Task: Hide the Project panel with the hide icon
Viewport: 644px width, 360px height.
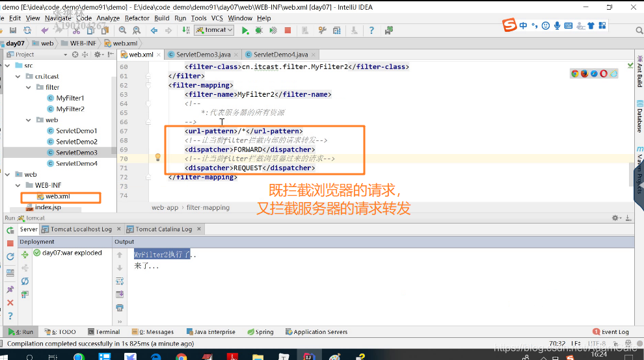Action: [x=111, y=54]
